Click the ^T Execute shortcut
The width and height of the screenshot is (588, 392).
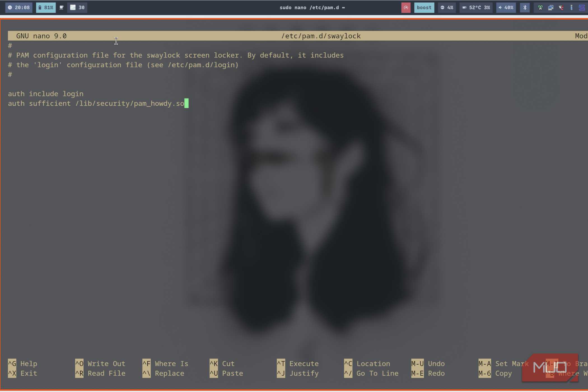coord(298,364)
